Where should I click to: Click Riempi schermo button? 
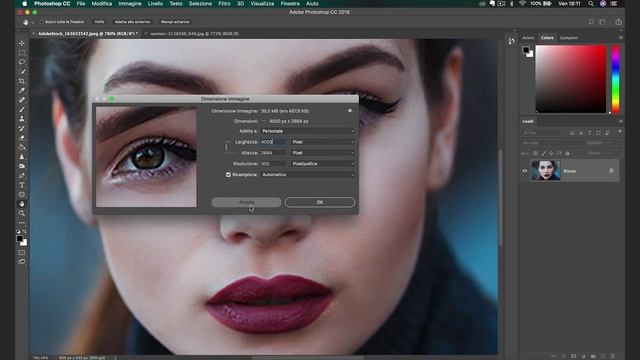[175, 22]
